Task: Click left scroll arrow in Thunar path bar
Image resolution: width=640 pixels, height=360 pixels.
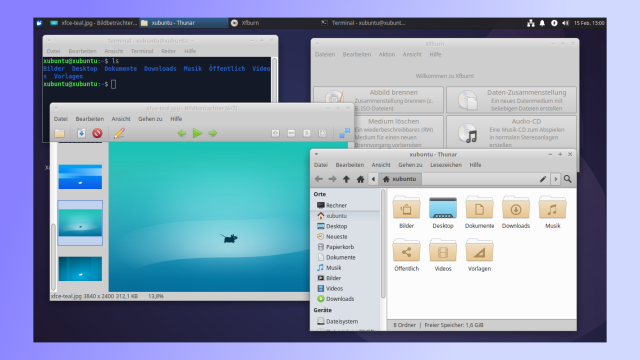Action: pyautogui.click(x=373, y=179)
